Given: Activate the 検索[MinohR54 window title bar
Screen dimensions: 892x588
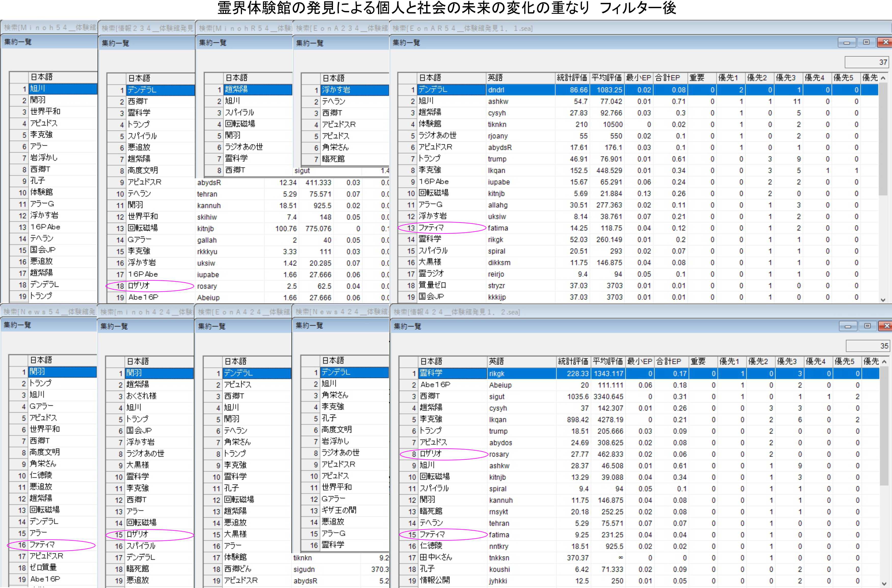Looking at the screenshot, I should pos(244,28).
